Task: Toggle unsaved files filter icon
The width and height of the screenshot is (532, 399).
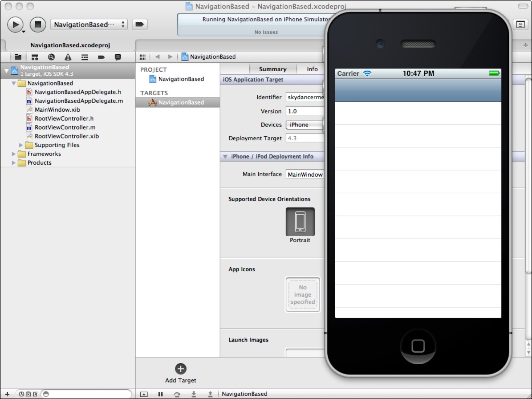Action: pos(35,394)
